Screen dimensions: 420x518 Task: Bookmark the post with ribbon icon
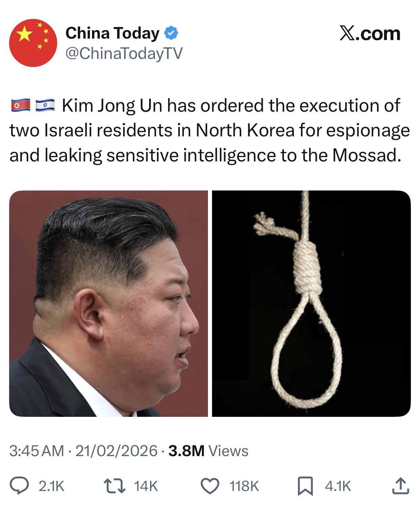tap(305, 487)
